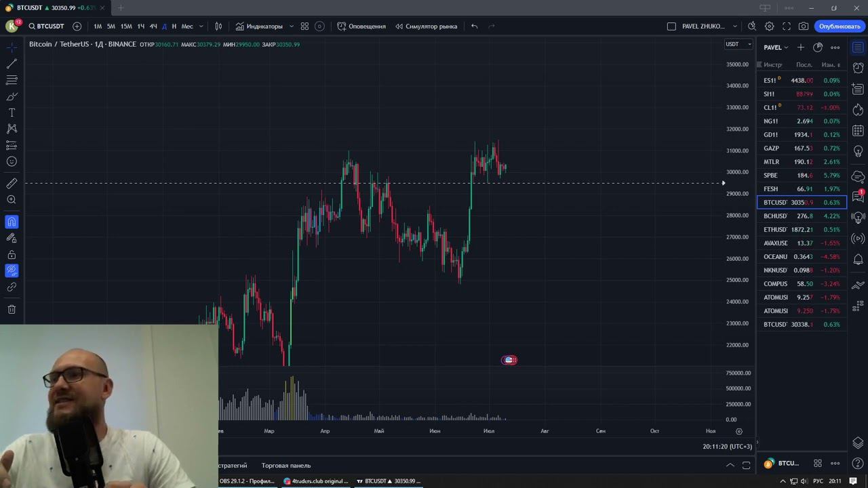Open the object tree layers icon
The width and height of the screenshot is (868, 488).
[858, 443]
